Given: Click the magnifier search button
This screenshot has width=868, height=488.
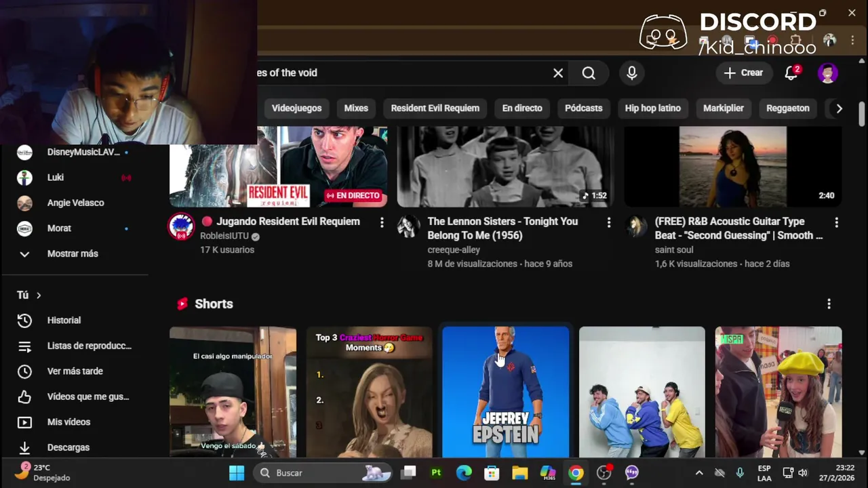Looking at the screenshot, I should tap(589, 73).
